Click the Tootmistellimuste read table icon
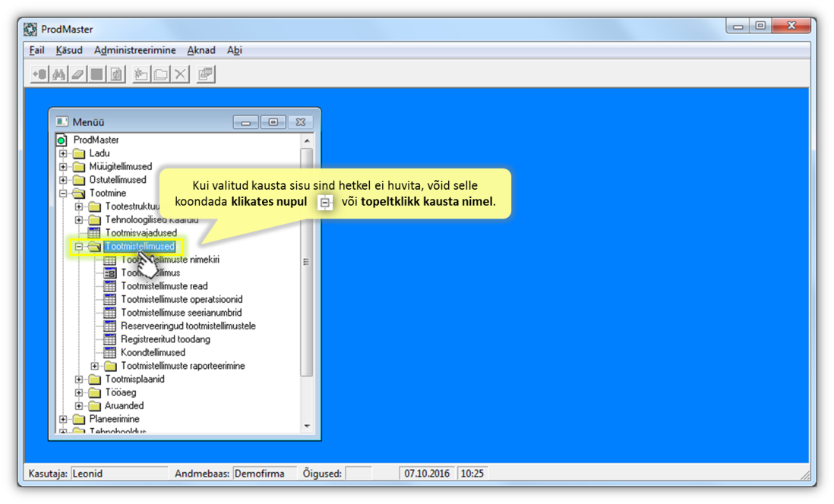Screen dimensions: 834x504 point(109,286)
